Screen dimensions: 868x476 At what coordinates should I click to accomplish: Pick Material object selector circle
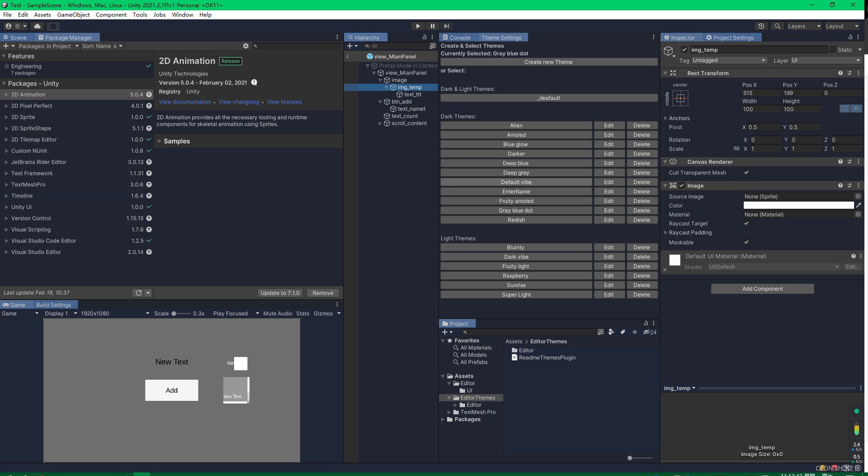[858, 214]
